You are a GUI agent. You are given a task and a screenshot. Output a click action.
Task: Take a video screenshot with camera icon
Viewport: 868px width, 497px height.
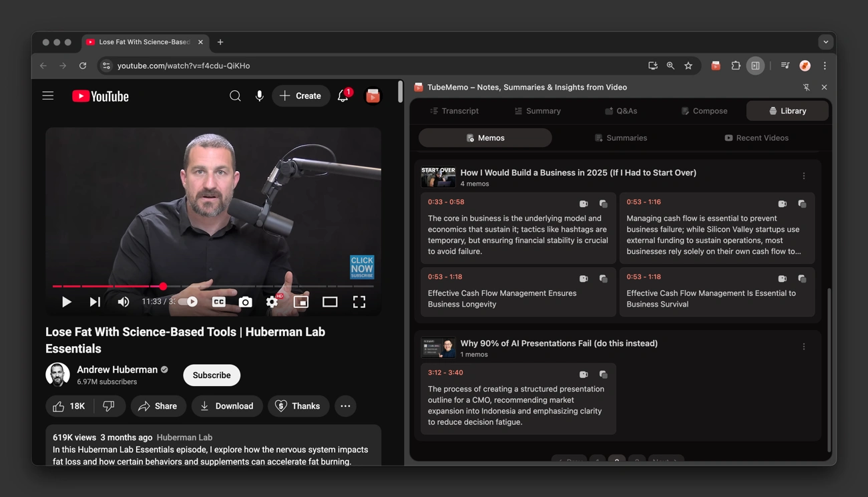[x=245, y=302]
